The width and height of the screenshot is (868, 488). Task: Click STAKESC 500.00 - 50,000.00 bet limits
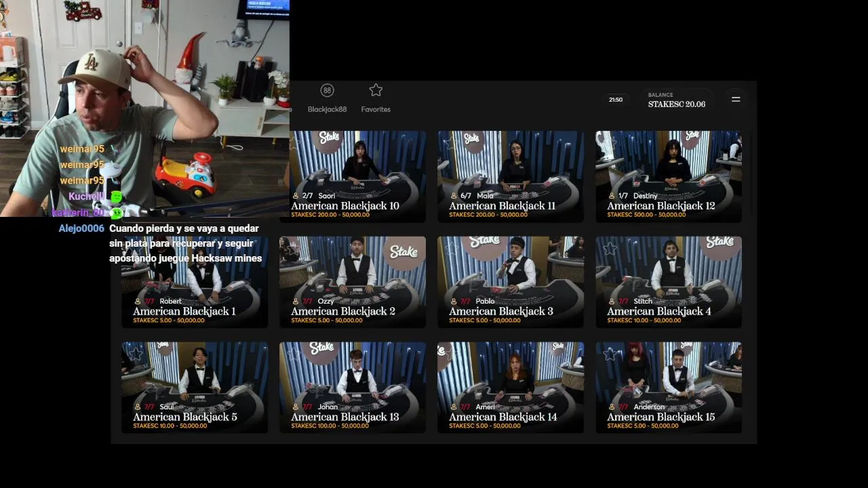click(646, 215)
